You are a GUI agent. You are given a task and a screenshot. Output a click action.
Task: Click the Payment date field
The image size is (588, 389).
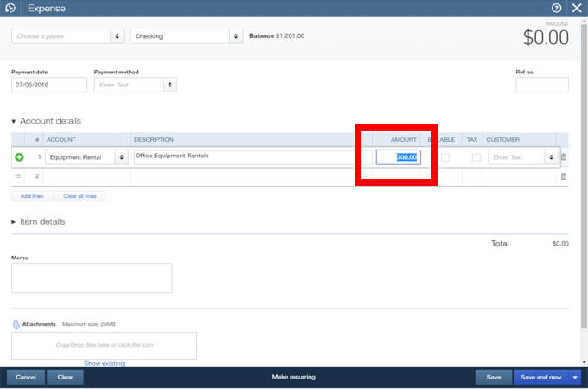tap(49, 85)
